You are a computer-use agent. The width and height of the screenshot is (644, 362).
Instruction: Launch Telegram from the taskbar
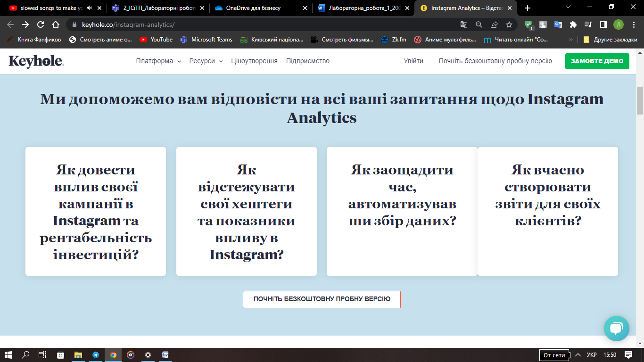[96, 355]
